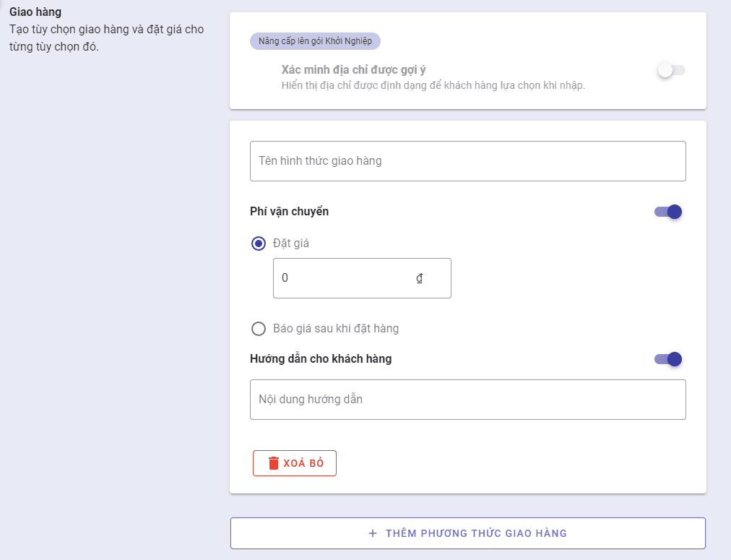Click the Xác minh địa chỉ được gợi ý title

(x=353, y=70)
